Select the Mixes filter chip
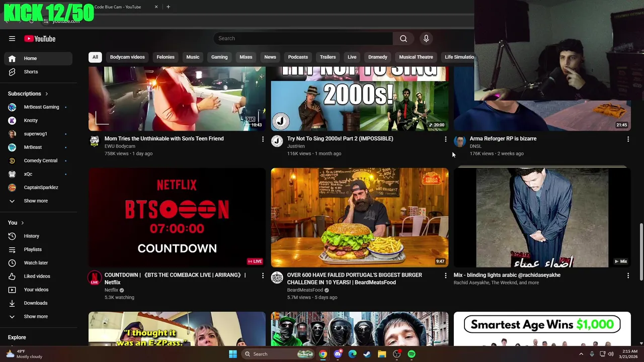644x362 pixels. point(246,57)
